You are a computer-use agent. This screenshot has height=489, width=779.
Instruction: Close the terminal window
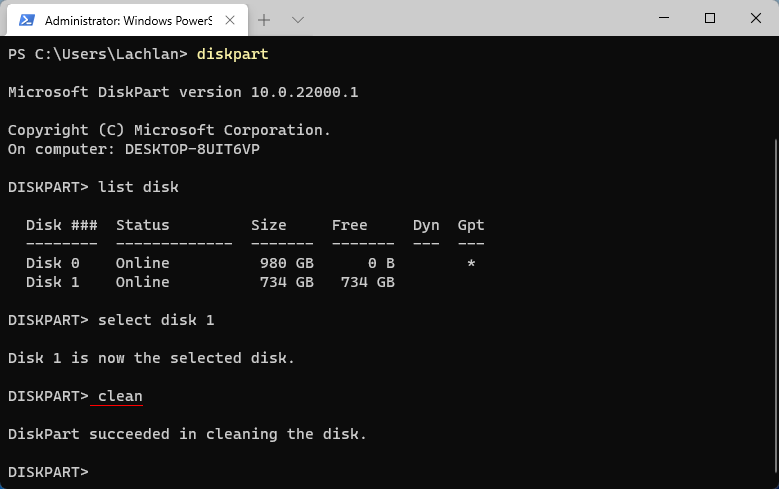coord(756,18)
